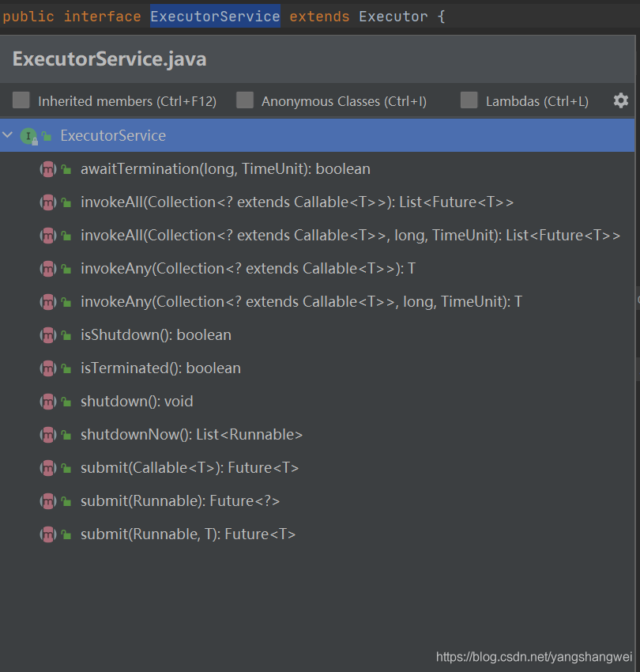Image resolution: width=640 pixels, height=672 pixels.
Task: Collapse the ExecutorService tree node
Action: pyautogui.click(x=8, y=136)
